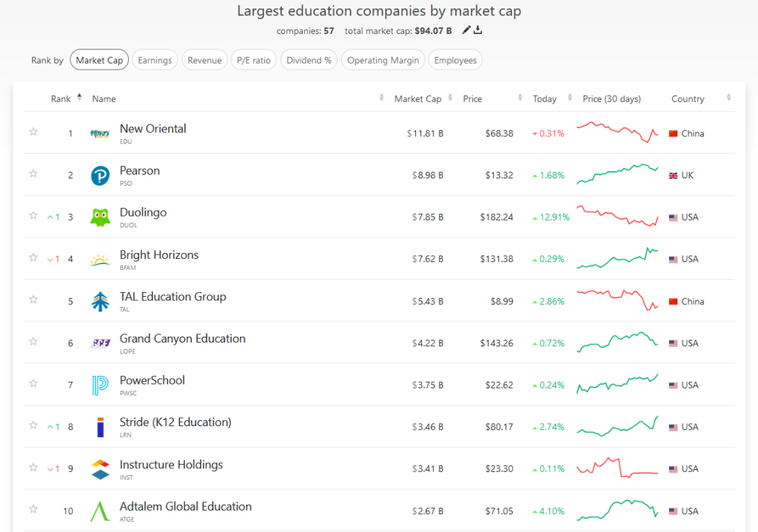
Task: Add Instructure Holdings to favorites via star
Action: point(33,467)
